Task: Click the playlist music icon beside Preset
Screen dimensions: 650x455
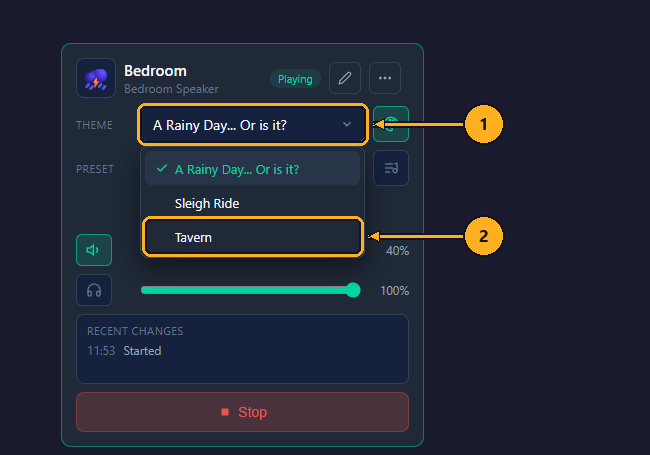Action: tap(391, 168)
